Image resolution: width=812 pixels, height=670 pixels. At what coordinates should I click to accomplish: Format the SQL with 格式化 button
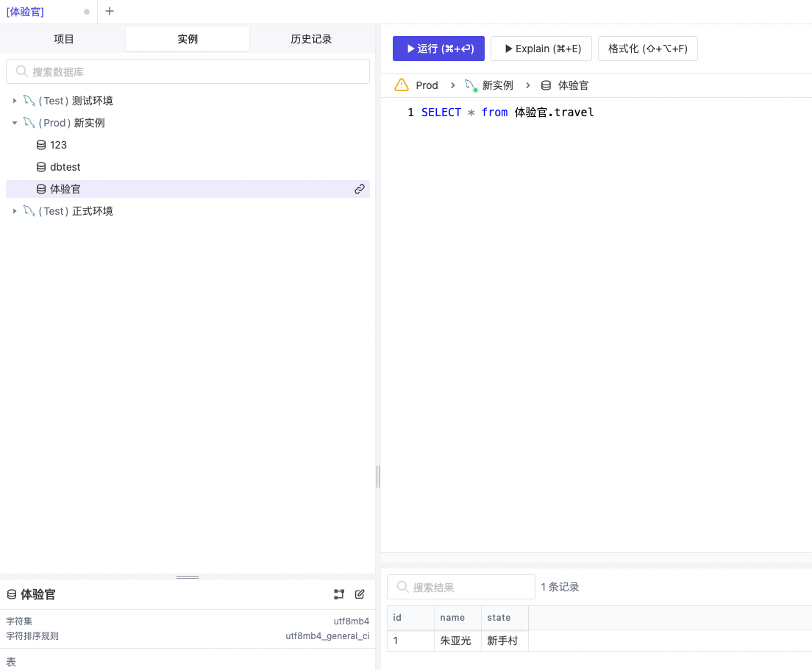click(x=647, y=49)
